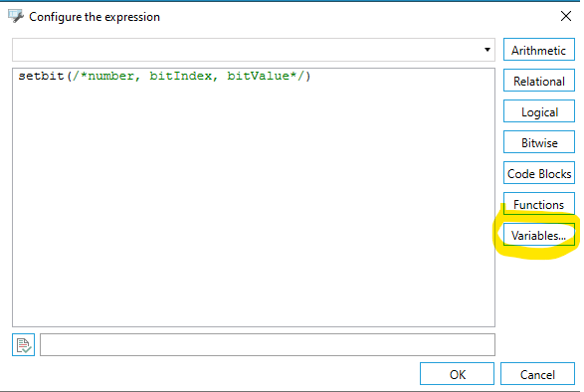Place cursor on the setbit function name
Viewport: 584px width, 392px height.
click(x=42, y=76)
